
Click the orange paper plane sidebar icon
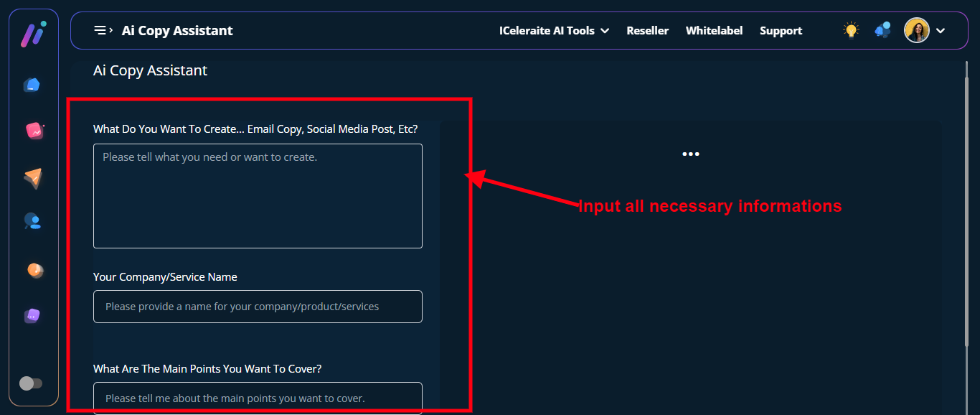pyautogui.click(x=33, y=177)
